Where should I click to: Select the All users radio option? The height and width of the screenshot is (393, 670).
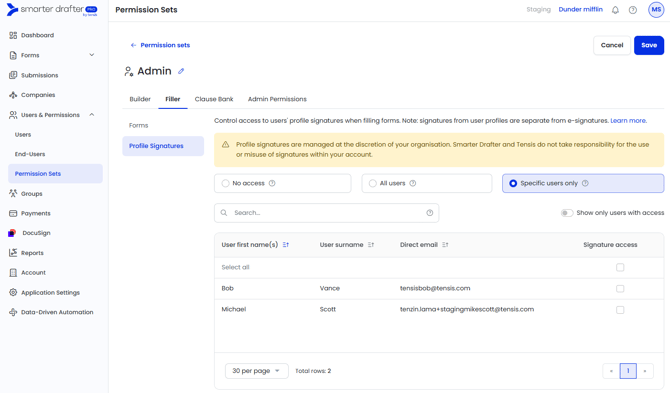coord(373,183)
